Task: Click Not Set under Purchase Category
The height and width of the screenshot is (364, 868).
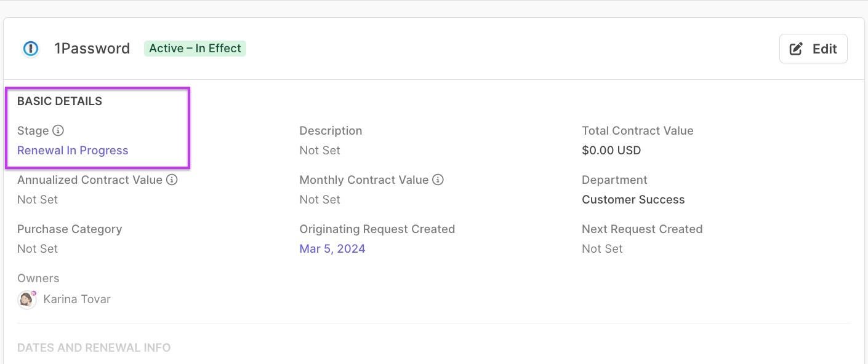Action: [38, 249]
